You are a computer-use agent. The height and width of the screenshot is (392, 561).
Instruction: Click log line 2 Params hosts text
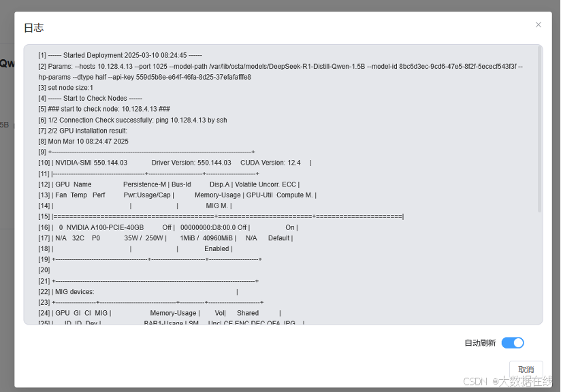click(x=281, y=67)
